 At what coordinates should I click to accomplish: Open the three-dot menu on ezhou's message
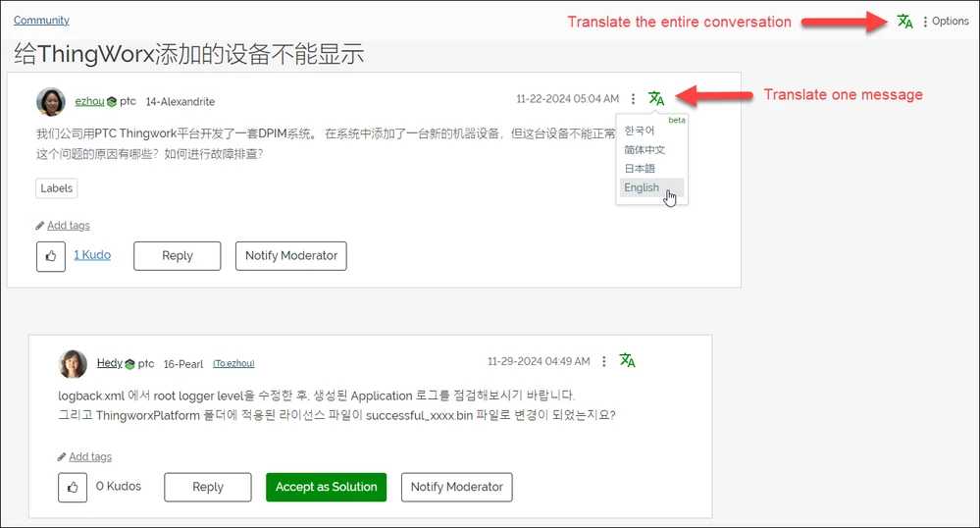[633, 99]
